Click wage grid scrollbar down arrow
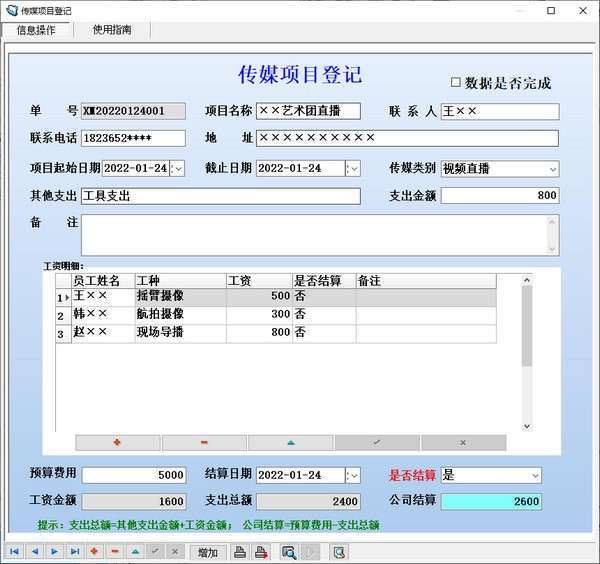The image size is (600, 564). (527, 426)
